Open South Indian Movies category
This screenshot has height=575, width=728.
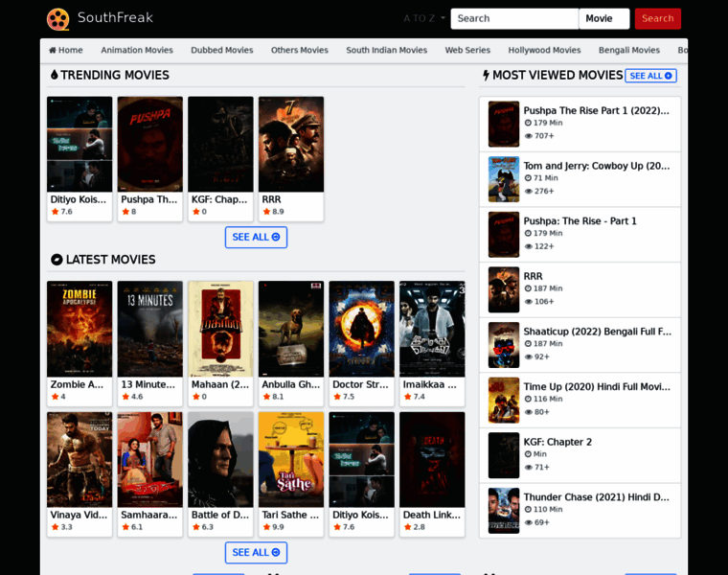click(x=386, y=50)
